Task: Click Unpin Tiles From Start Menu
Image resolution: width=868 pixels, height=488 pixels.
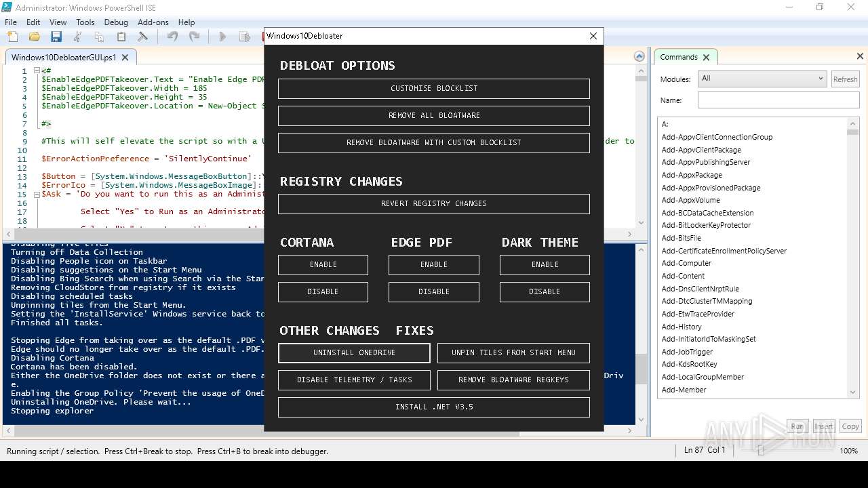Action: pyautogui.click(x=513, y=352)
